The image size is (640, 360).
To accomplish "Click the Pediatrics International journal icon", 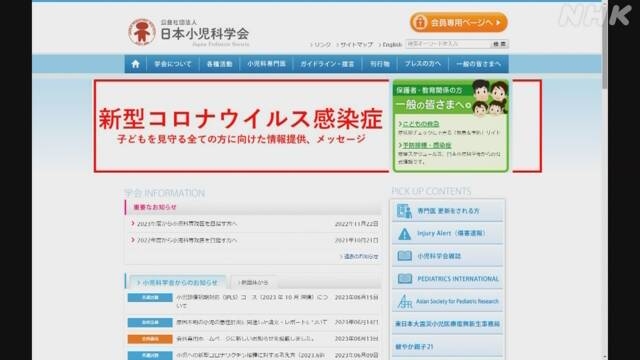I will [x=404, y=279].
